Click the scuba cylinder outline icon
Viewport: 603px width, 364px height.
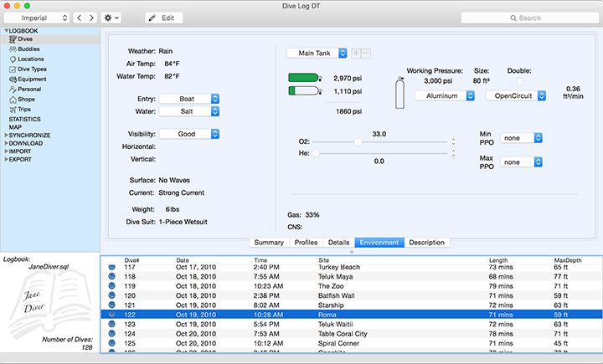400,92
